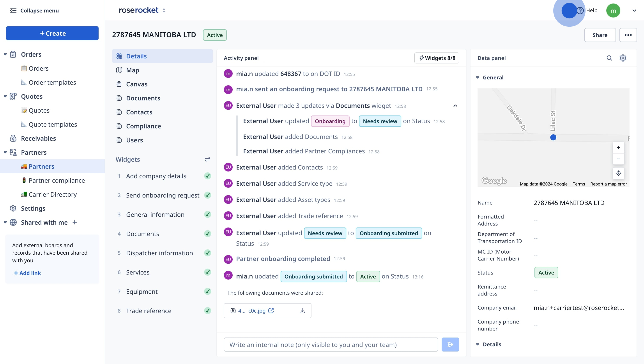Collapse the External User updates group
644x364 pixels.
455,106
